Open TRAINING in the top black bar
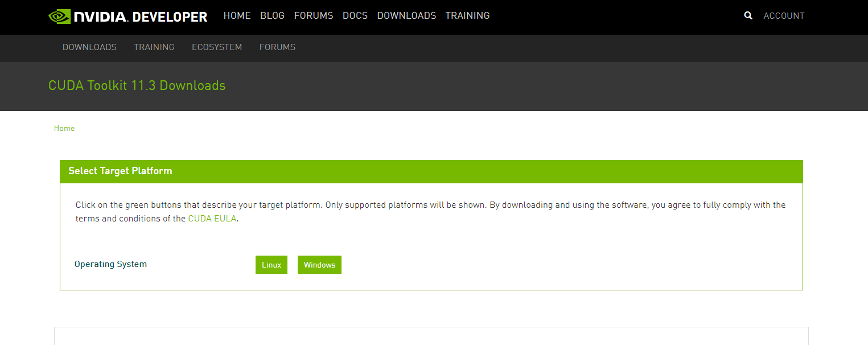Screen dimensions: 868x345 tap(467, 16)
